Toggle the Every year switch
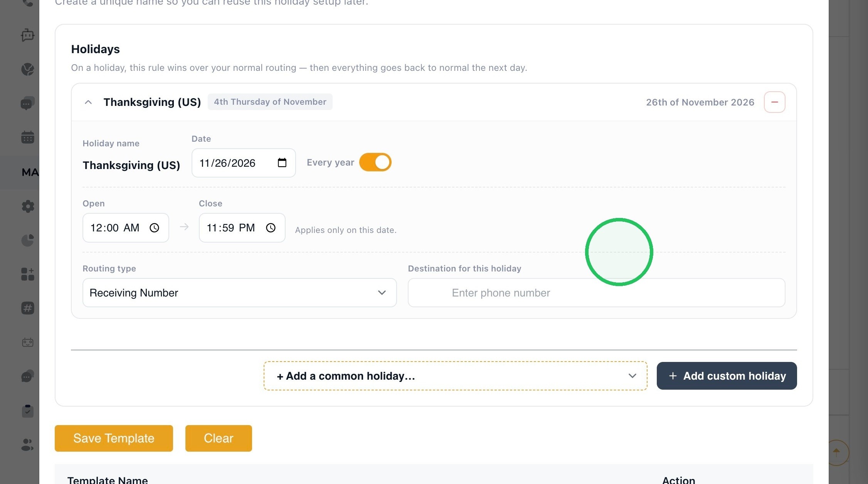Viewport: 868px width, 484px height. (x=375, y=162)
